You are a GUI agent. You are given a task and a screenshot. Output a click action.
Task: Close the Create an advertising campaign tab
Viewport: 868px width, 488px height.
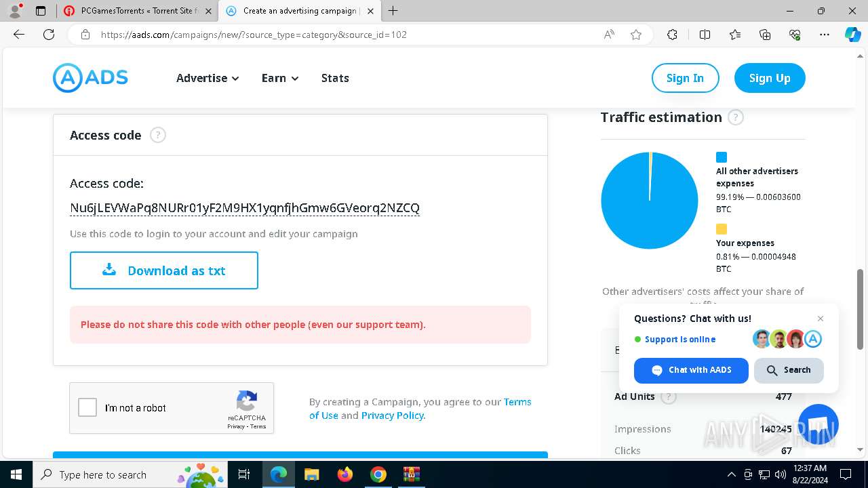[x=370, y=11]
